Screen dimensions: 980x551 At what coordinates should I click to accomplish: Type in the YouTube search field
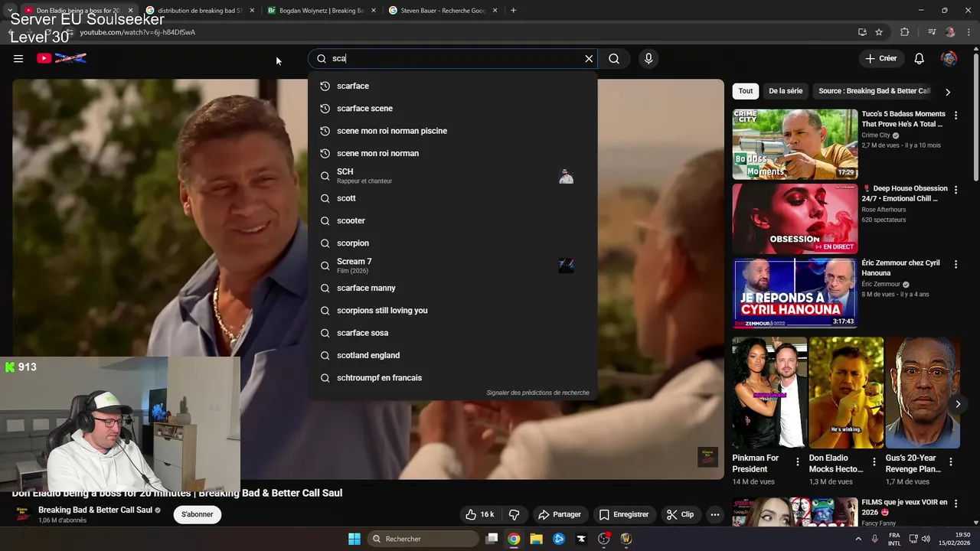(x=454, y=58)
